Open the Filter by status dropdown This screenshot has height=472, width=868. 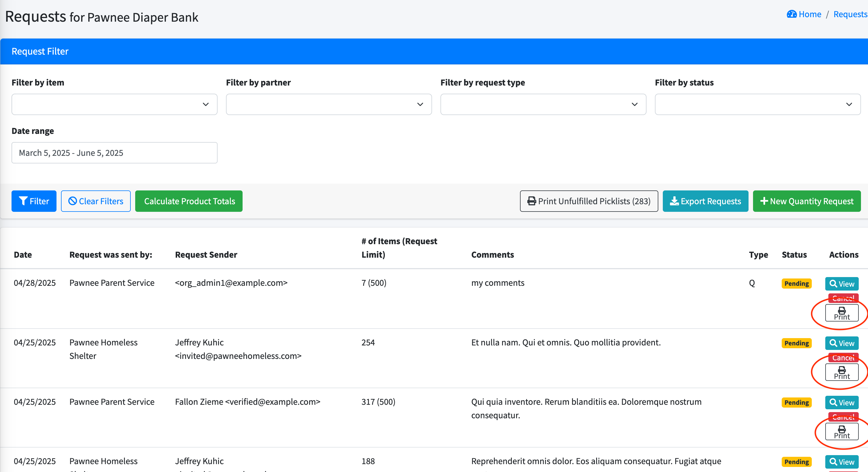pyautogui.click(x=758, y=104)
